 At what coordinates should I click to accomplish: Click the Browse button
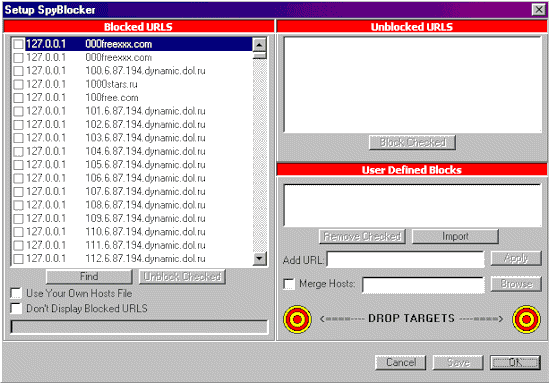coord(516,284)
